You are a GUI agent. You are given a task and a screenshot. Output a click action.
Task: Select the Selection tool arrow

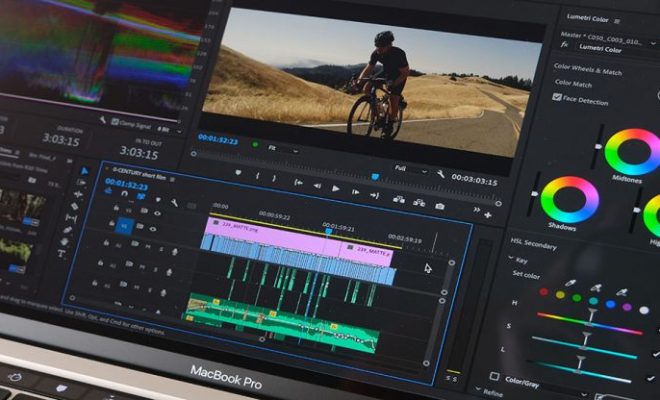click(x=84, y=171)
